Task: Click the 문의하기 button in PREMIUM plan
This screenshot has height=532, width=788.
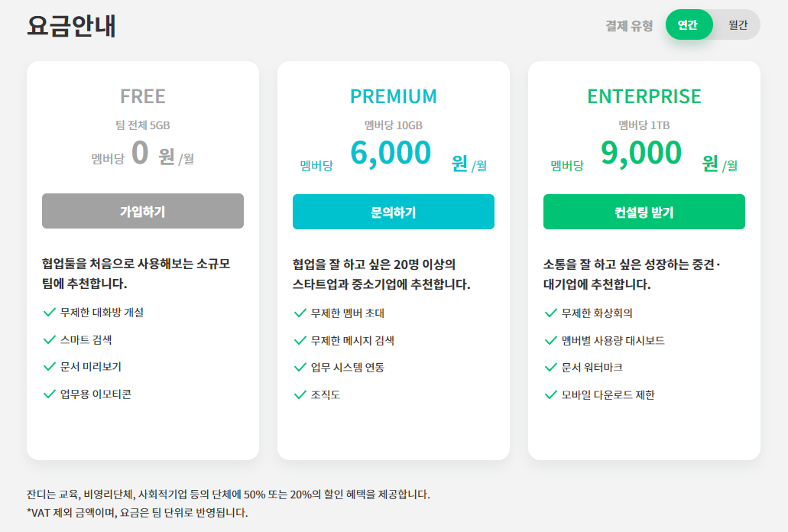Action: pyautogui.click(x=394, y=212)
